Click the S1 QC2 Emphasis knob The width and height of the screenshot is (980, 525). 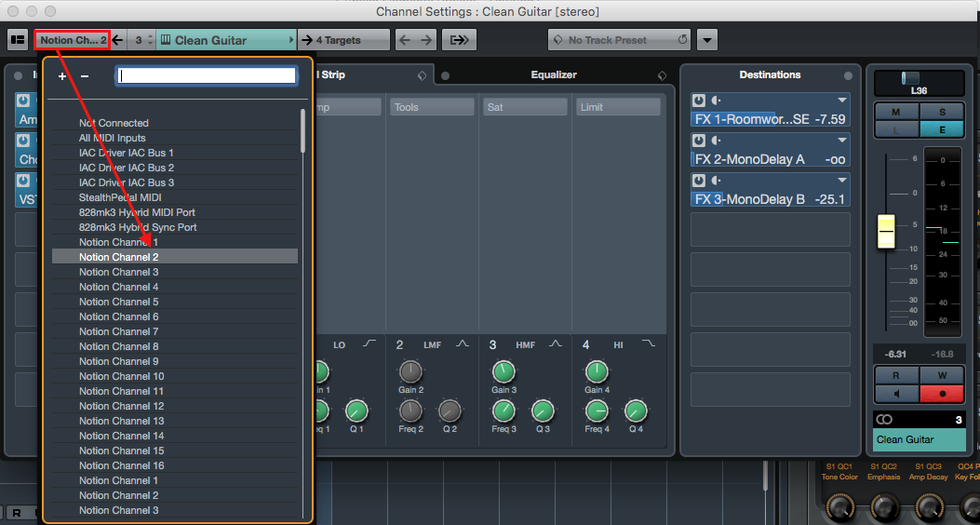[x=883, y=506]
